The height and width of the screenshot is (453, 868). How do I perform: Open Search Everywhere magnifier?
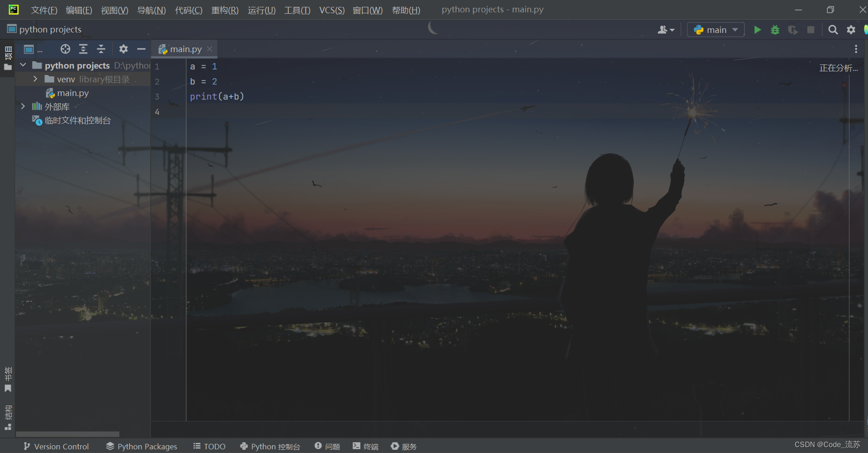(833, 30)
